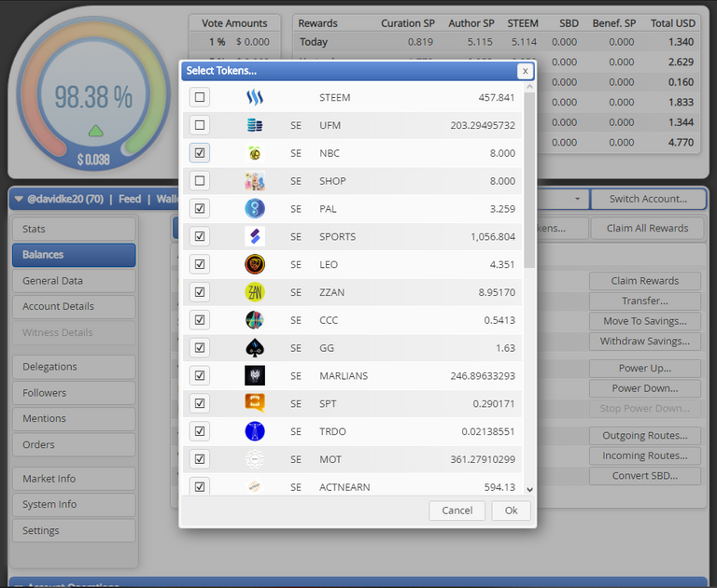Screen dimensions: 717x588
Task: Click the SPORTS token icon
Action: 255,236
